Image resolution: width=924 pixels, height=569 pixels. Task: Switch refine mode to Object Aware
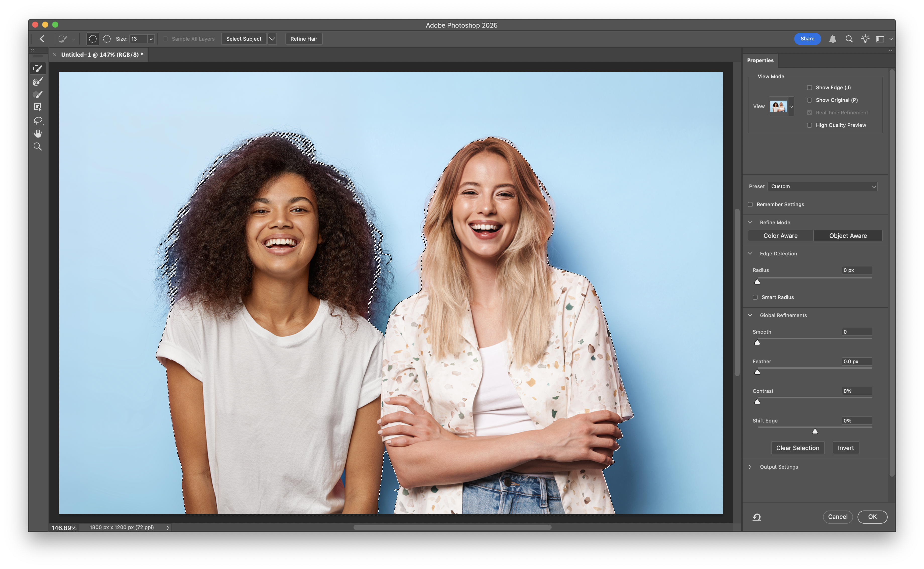(848, 236)
